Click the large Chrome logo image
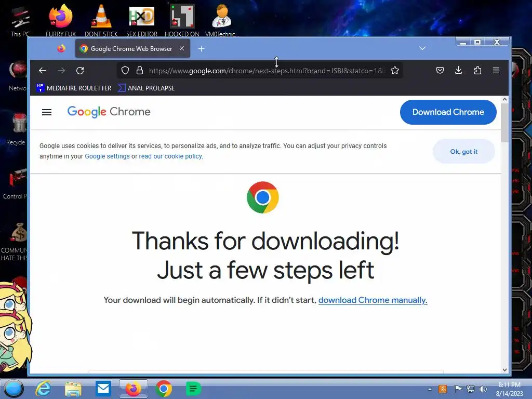532x399 pixels. tap(263, 197)
